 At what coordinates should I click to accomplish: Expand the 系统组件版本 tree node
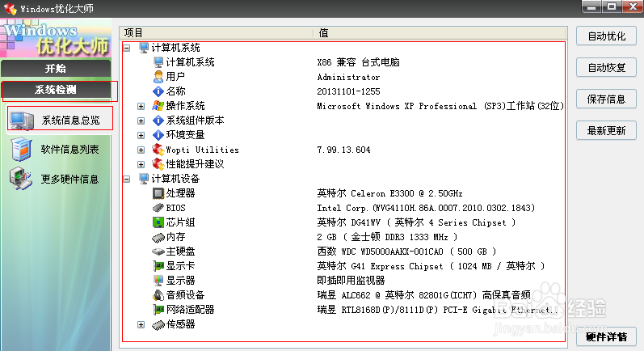coord(141,121)
